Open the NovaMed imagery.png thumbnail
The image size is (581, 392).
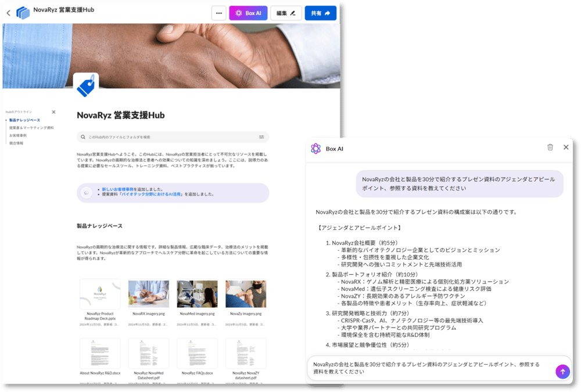point(197,294)
